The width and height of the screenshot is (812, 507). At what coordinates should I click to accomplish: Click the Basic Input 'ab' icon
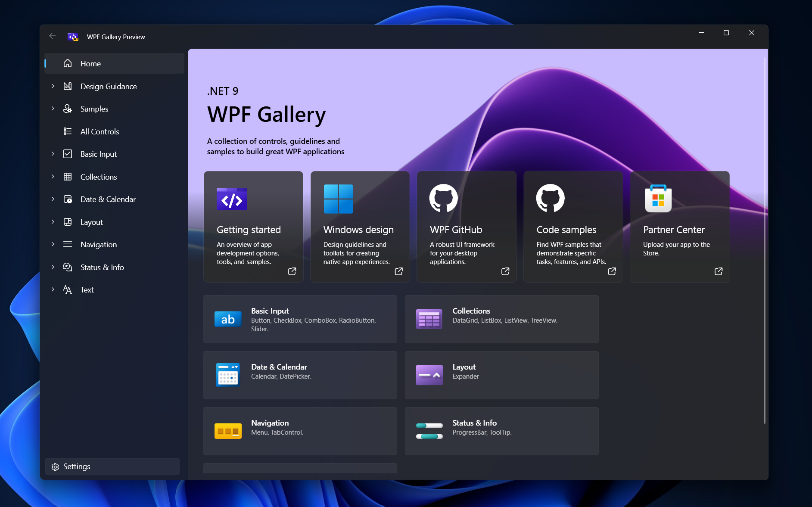pyautogui.click(x=228, y=319)
